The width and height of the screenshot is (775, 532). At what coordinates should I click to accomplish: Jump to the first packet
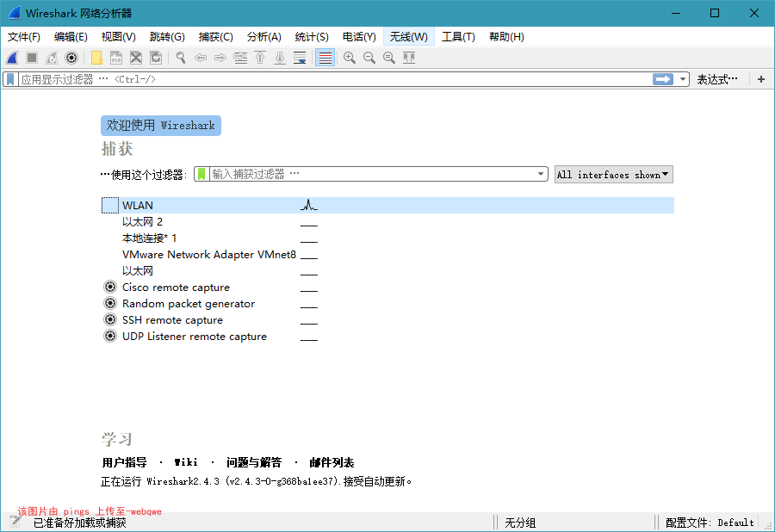[260, 58]
